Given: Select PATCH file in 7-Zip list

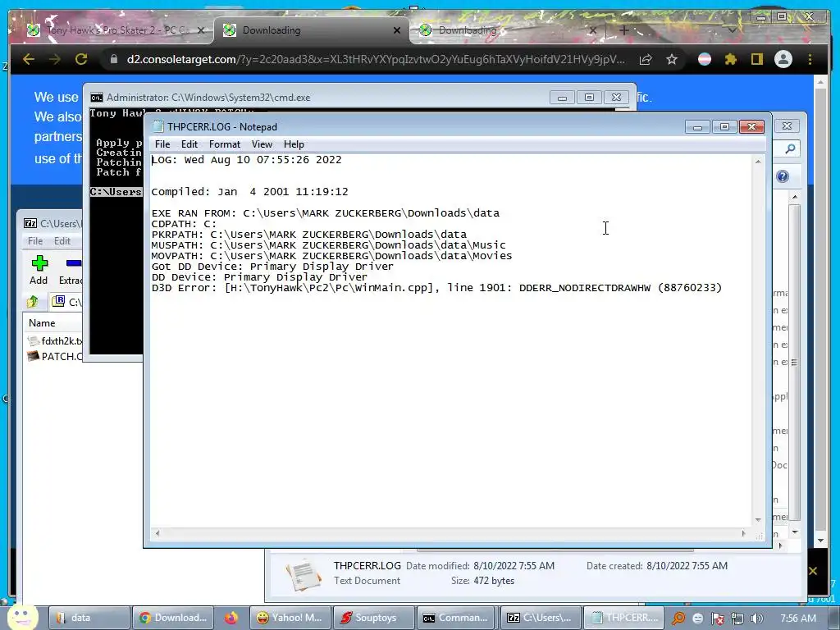Looking at the screenshot, I should click(56, 356).
